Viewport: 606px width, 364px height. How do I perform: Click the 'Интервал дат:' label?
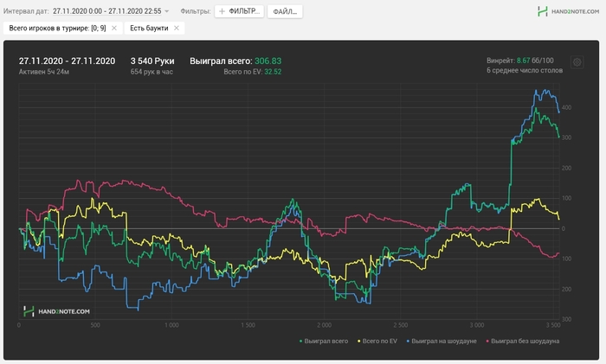[x=26, y=11]
